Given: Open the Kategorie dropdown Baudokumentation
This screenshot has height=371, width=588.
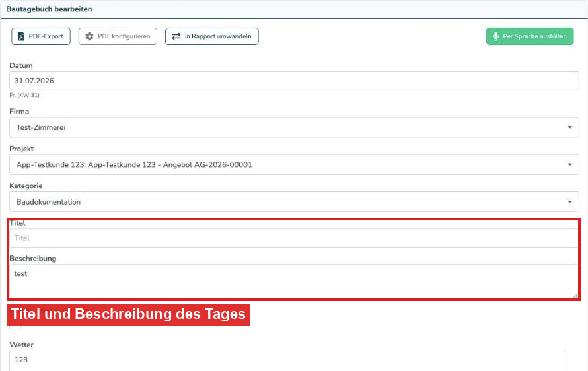Looking at the screenshot, I should click(294, 201).
